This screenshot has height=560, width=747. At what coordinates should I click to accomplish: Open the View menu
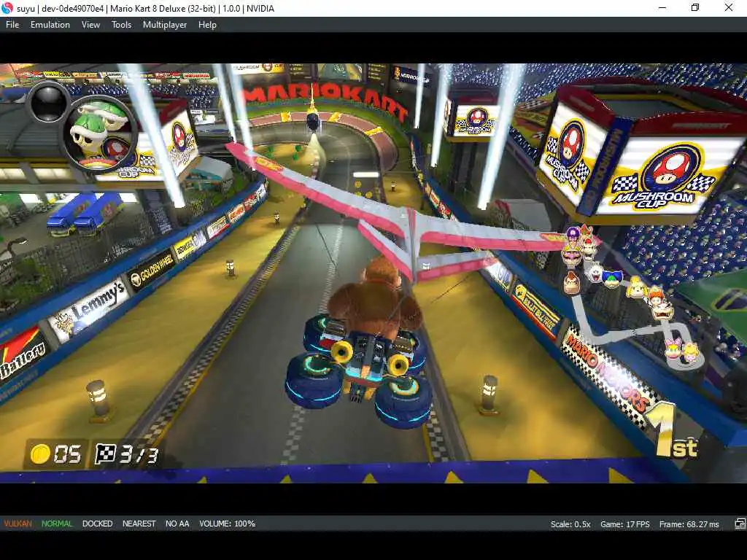click(90, 25)
